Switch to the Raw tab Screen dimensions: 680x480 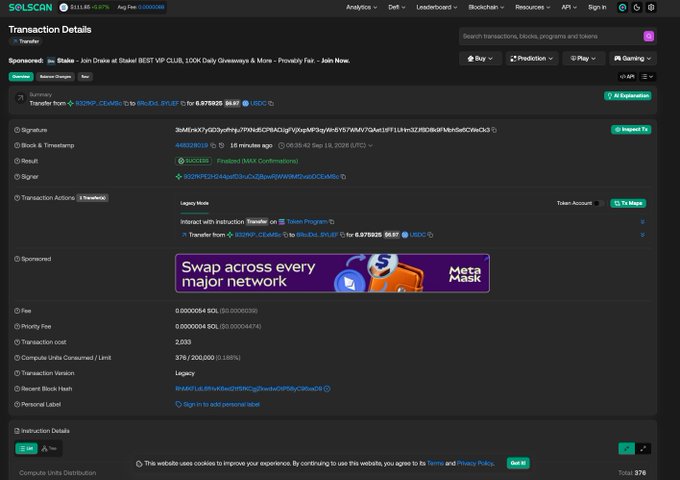(x=85, y=77)
